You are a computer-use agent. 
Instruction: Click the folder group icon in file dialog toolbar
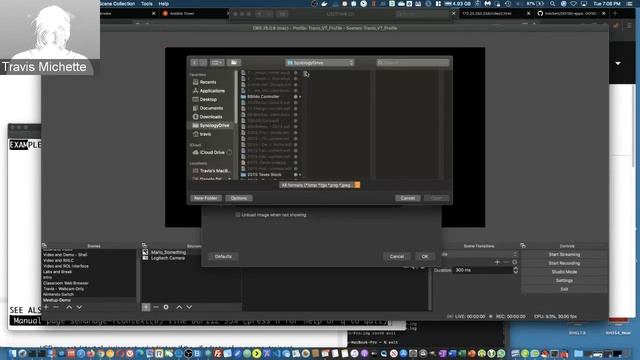tap(234, 62)
